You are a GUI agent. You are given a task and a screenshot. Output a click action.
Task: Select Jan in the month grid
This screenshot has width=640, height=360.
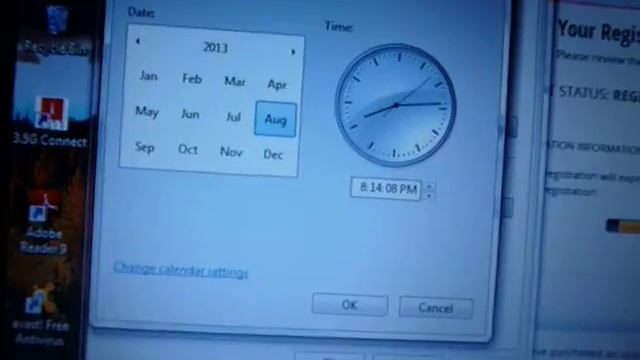point(148,76)
